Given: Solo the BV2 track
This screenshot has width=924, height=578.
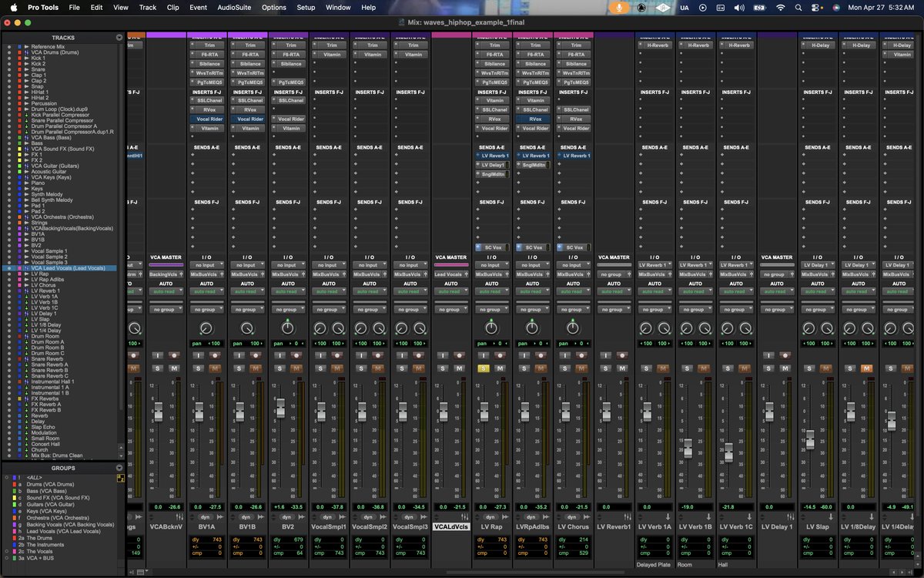Looking at the screenshot, I should (280, 368).
